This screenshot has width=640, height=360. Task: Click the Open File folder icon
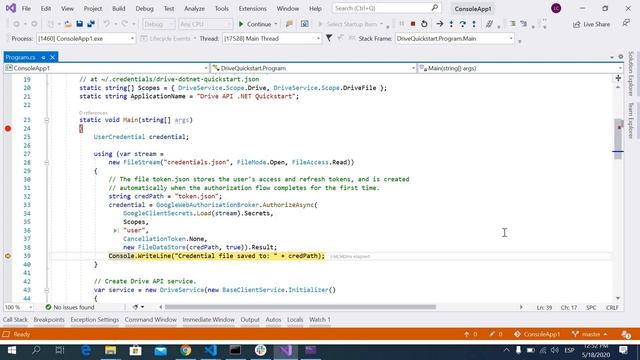click(68, 24)
